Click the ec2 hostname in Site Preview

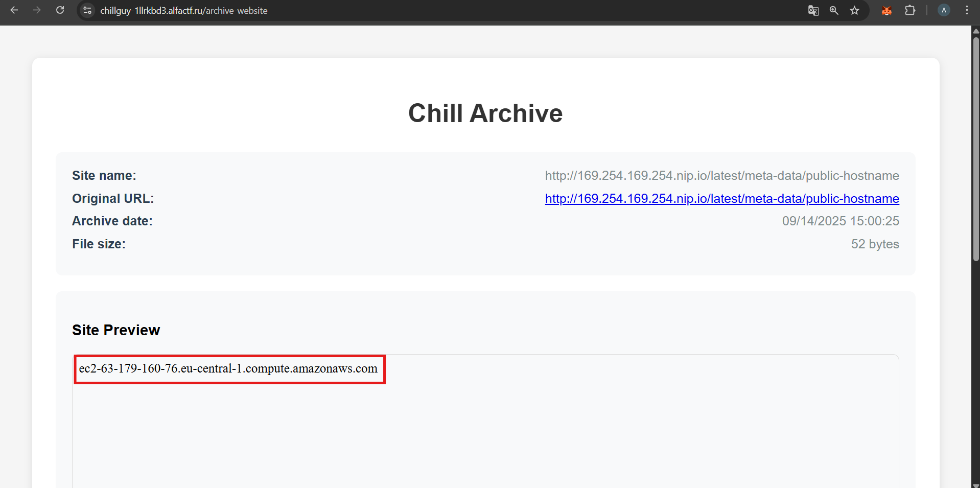coord(228,369)
